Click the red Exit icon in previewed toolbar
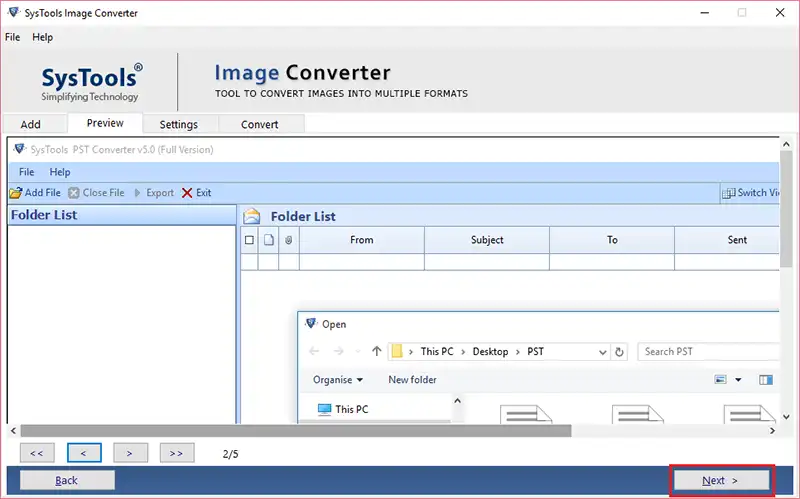Screen dimensions: 800x499 click(187, 193)
